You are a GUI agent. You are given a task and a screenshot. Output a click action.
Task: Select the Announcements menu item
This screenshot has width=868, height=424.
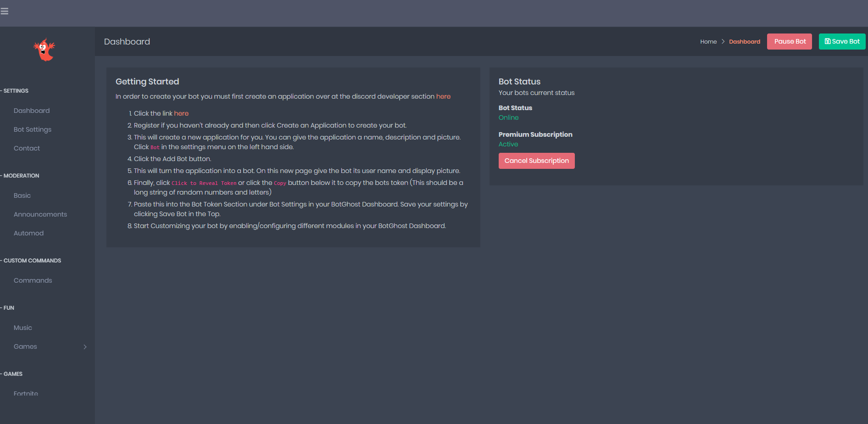[x=40, y=214]
